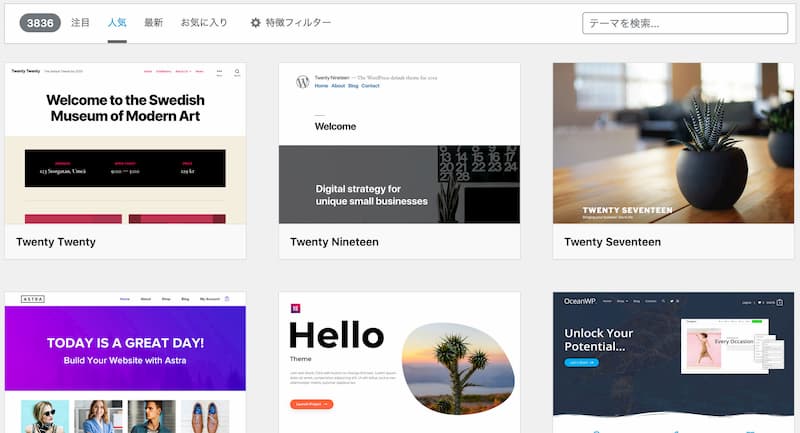Image resolution: width=800 pixels, height=433 pixels.
Task: Open the Twenty Seventeen theme screenshot
Action: (673, 143)
